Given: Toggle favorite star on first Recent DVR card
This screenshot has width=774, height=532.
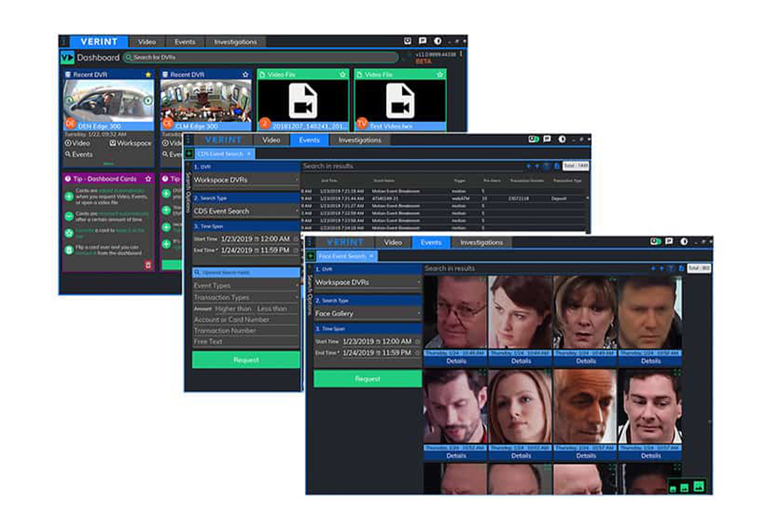Looking at the screenshot, I should 148,74.
